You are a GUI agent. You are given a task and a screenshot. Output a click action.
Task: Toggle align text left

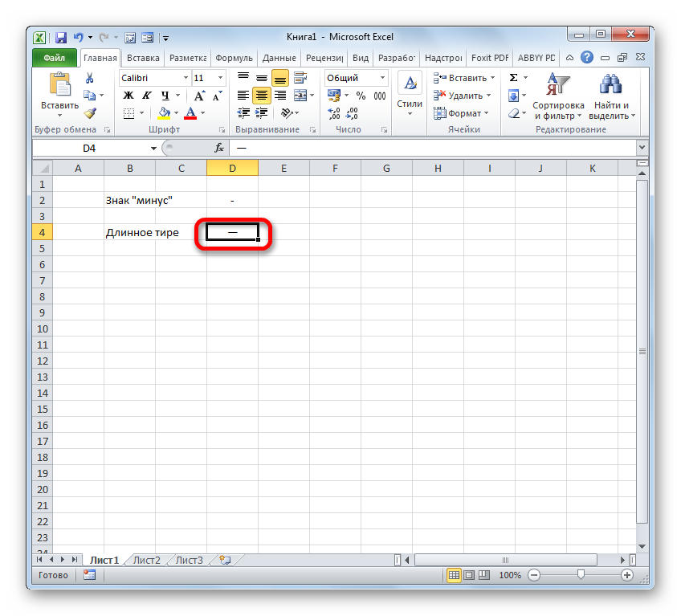click(243, 95)
